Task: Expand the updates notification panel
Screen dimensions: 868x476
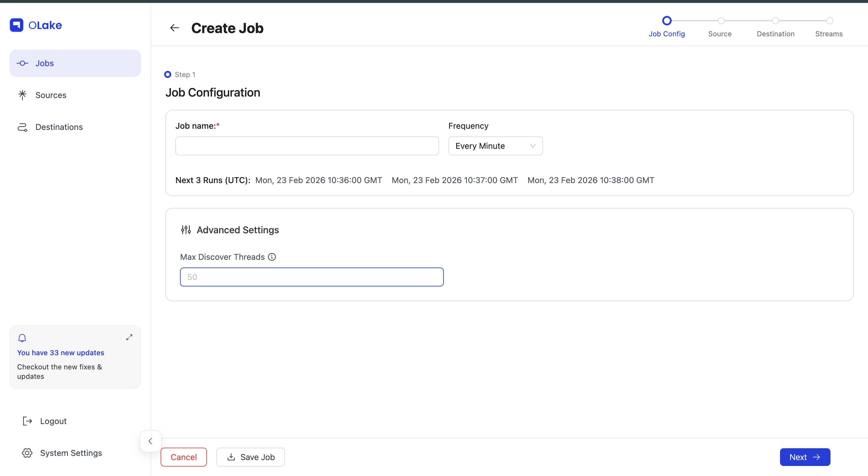Action: pyautogui.click(x=129, y=337)
